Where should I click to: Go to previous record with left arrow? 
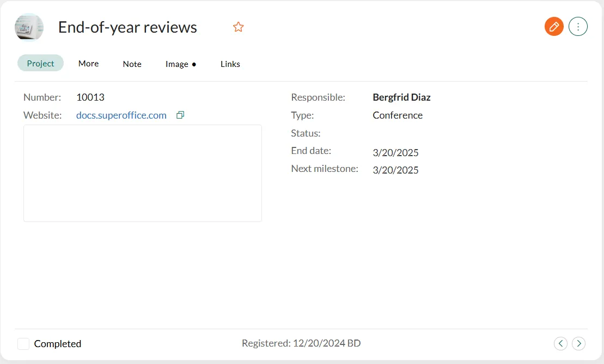(560, 343)
